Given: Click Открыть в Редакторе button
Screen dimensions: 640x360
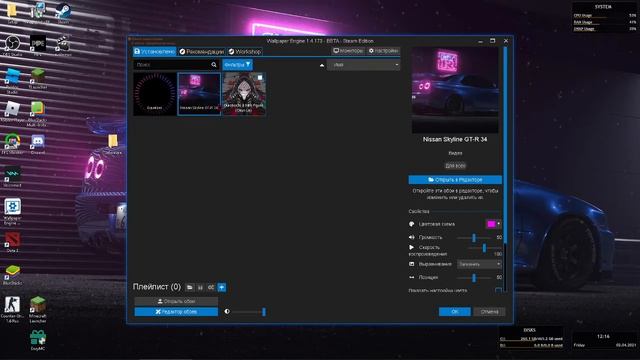Looking at the screenshot, I should (455, 180).
